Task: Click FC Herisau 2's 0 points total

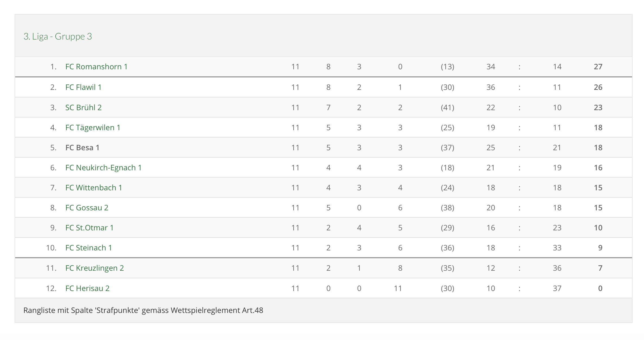Action: 600,288
